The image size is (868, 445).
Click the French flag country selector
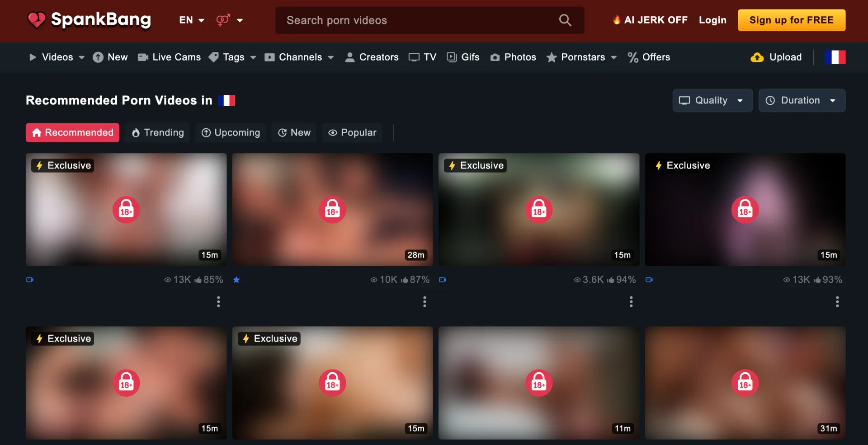(835, 57)
